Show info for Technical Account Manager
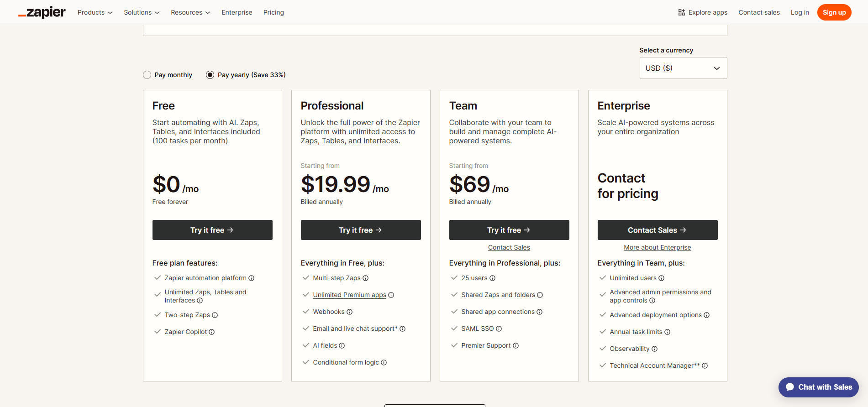This screenshot has height=407, width=868. pos(705,365)
